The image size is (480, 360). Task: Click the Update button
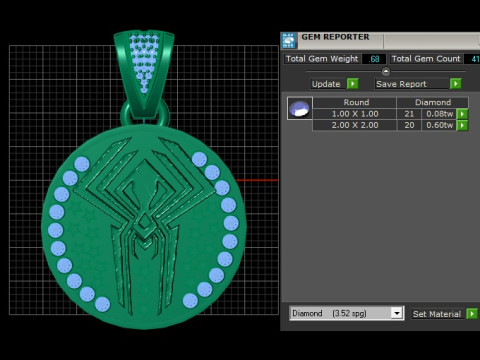(327, 84)
